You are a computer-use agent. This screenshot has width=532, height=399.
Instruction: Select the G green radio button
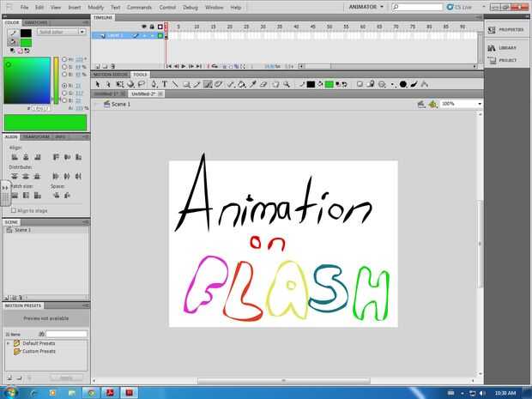click(x=64, y=93)
